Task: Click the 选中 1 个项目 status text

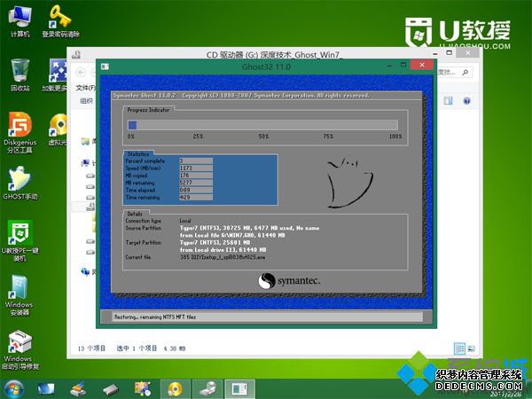Action: (x=137, y=348)
